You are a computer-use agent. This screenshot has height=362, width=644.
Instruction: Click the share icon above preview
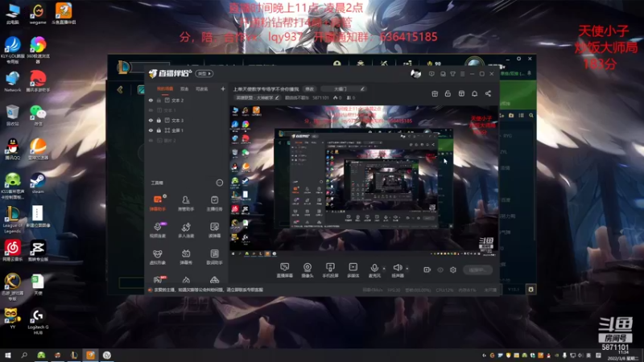coord(488,93)
